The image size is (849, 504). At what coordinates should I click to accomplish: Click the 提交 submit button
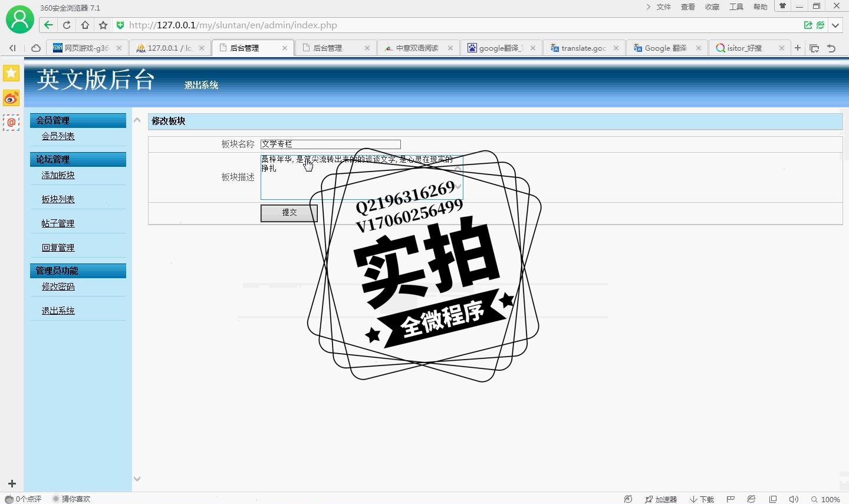point(289,213)
